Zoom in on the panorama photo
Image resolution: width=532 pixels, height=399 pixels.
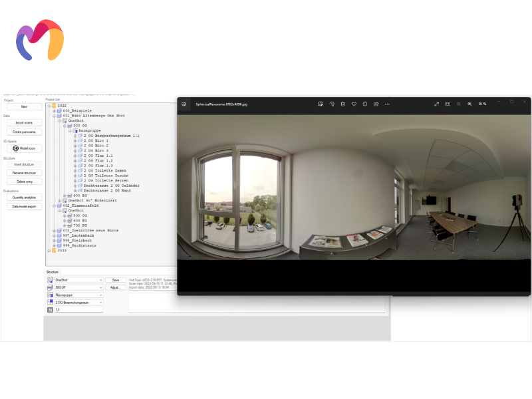click(x=469, y=104)
